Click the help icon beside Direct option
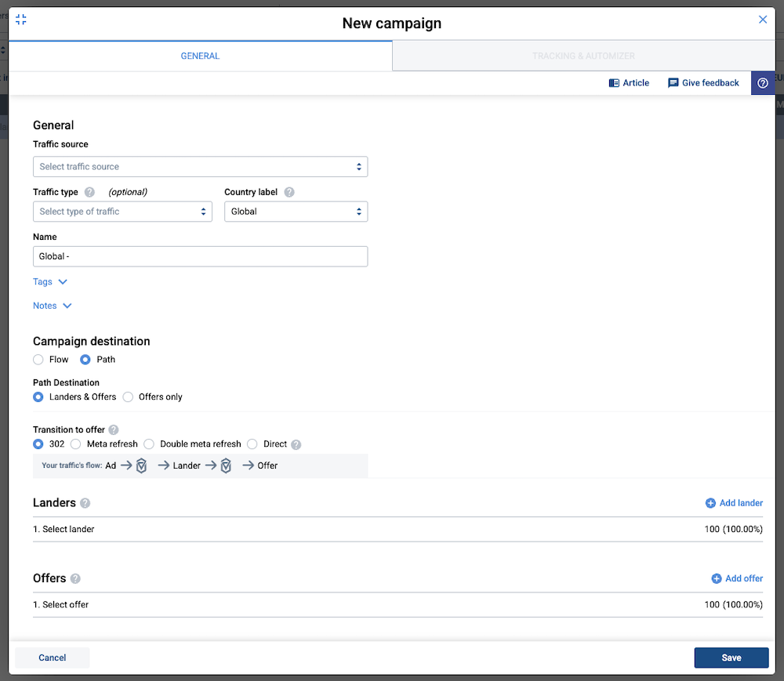 click(296, 444)
